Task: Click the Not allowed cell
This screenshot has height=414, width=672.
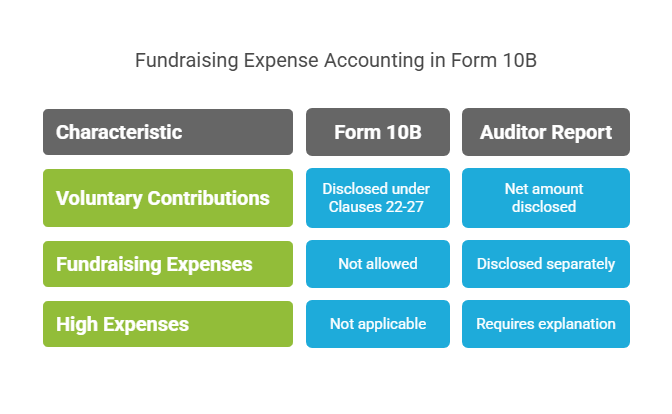Action: [378, 264]
